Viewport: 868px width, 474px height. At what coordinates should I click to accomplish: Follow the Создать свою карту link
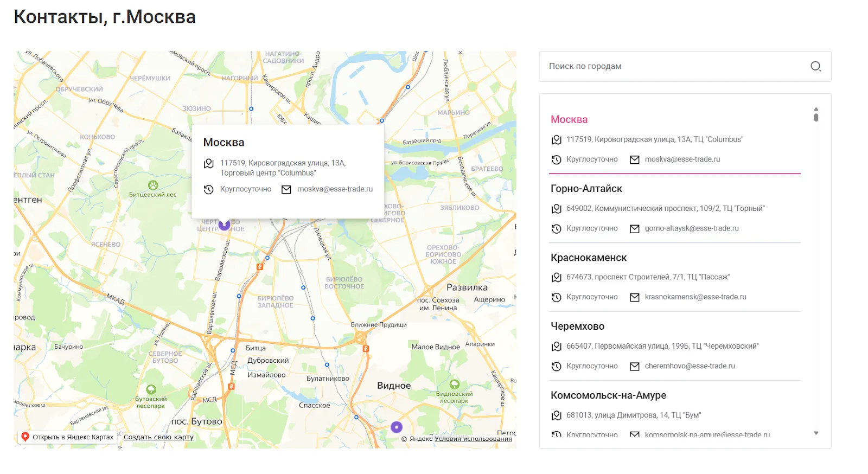[x=158, y=437]
